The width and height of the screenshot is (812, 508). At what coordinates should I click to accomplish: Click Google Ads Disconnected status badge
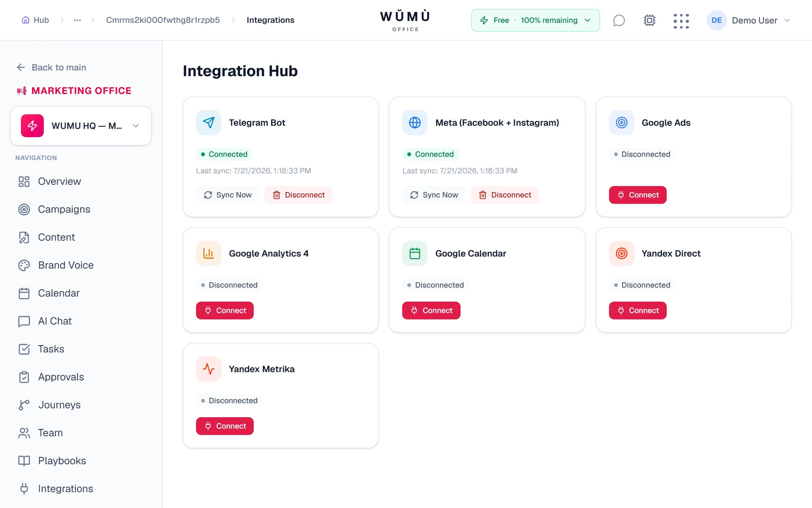pyautogui.click(x=642, y=154)
